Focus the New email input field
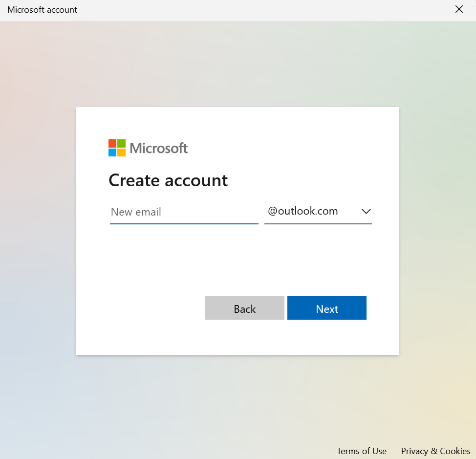This screenshot has height=459, width=476. coord(184,212)
